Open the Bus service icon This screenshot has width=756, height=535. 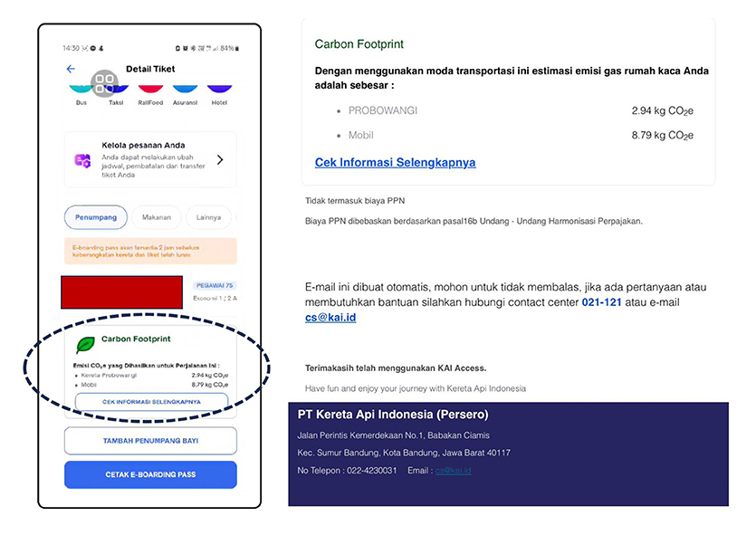[x=81, y=89]
